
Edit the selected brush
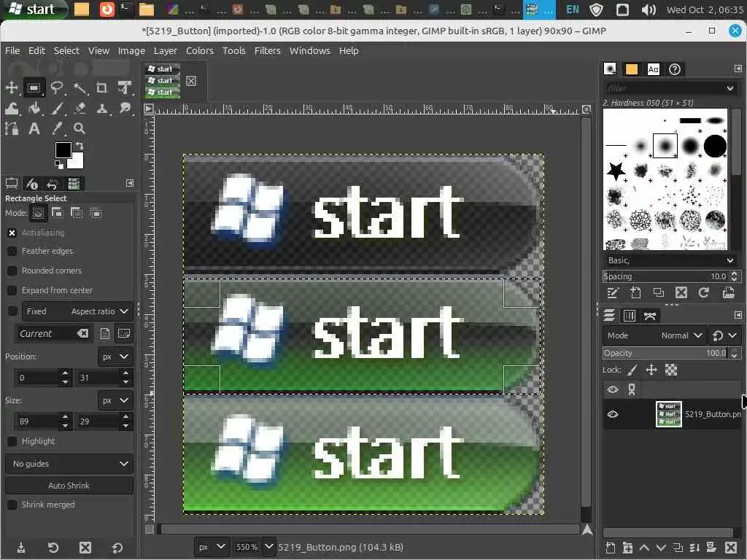(613, 292)
